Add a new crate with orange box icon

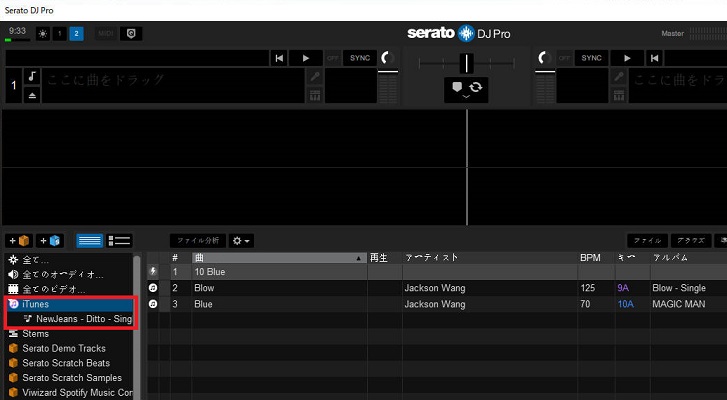(x=19, y=241)
